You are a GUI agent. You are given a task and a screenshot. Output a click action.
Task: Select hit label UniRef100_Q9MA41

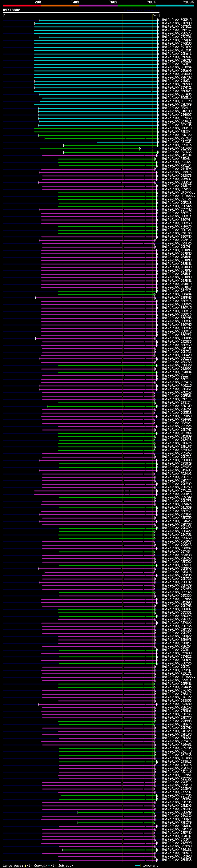pyautogui.click(x=177, y=54)
